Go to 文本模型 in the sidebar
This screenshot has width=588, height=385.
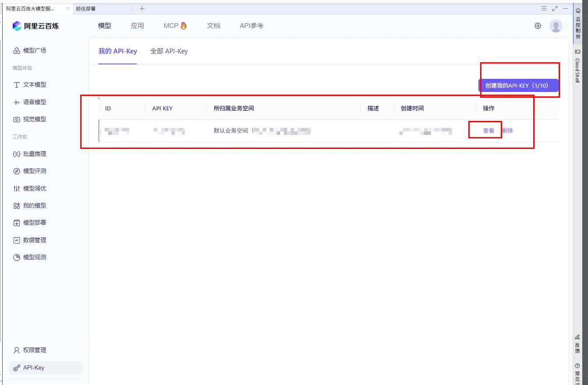[x=30, y=85]
